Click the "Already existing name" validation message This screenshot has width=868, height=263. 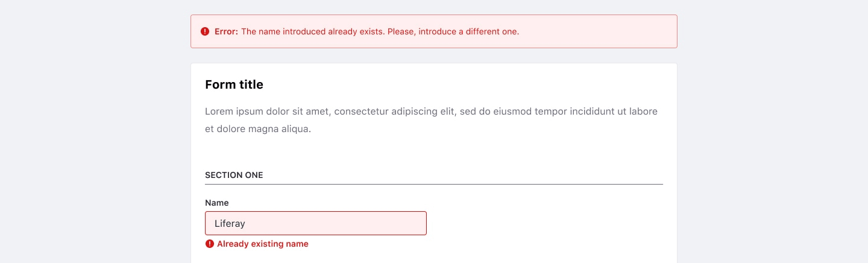tap(263, 244)
